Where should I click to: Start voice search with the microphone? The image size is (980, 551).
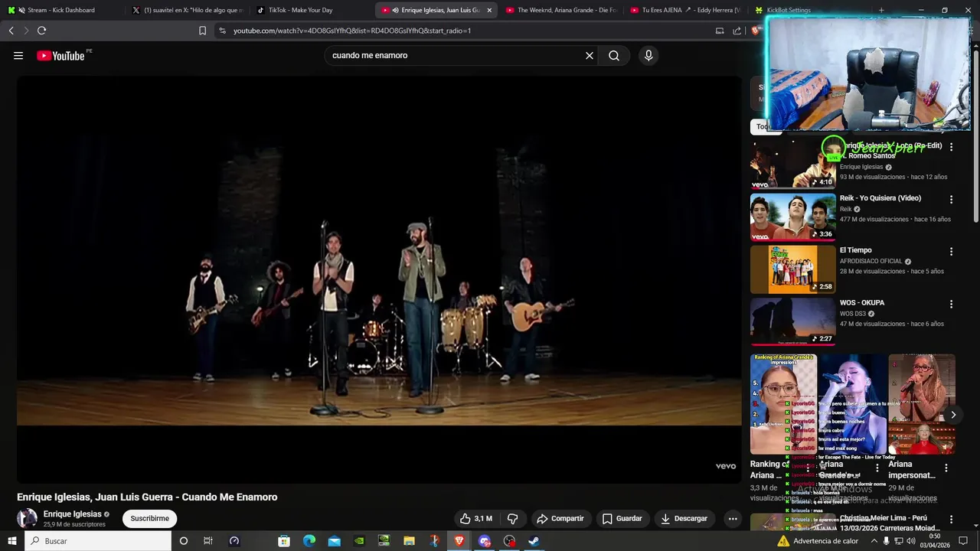pyautogui.click(x=648, y=56)
